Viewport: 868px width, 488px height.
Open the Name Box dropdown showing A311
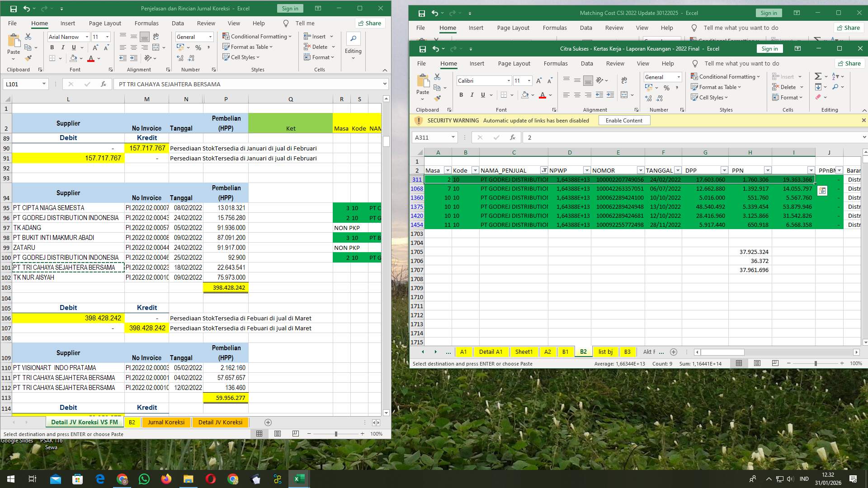tap(454, 137)
